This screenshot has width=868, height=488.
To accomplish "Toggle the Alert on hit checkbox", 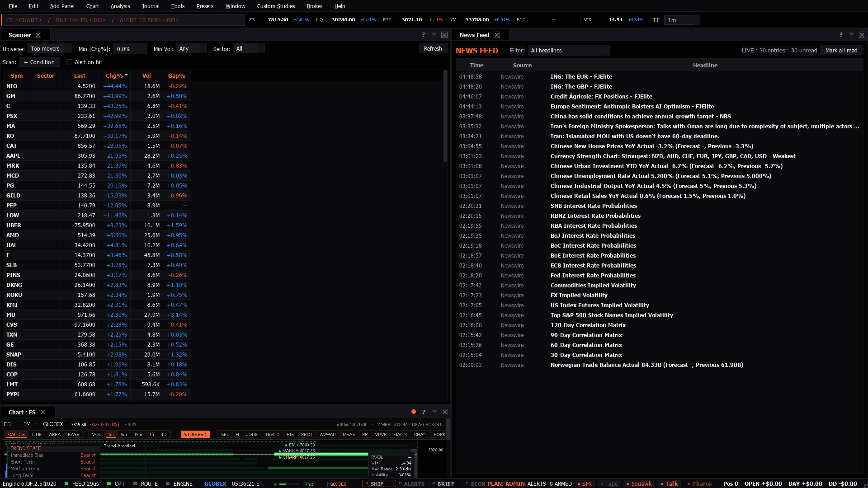I will pos(69,62).
